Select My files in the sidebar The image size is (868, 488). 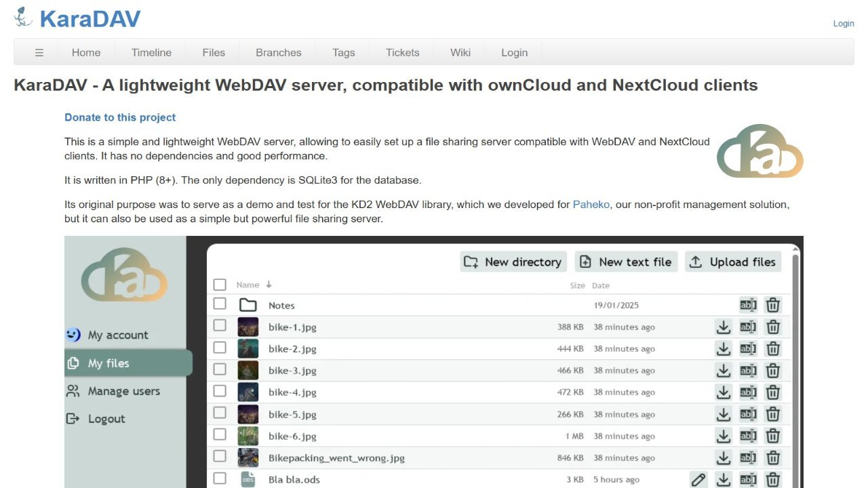tap(128, 363)
